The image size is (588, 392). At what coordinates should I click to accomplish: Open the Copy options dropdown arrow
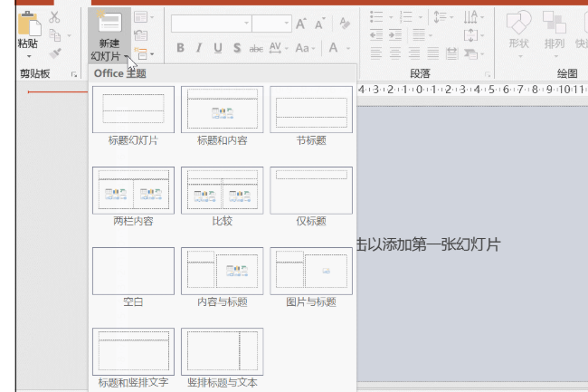pos(69,36)
